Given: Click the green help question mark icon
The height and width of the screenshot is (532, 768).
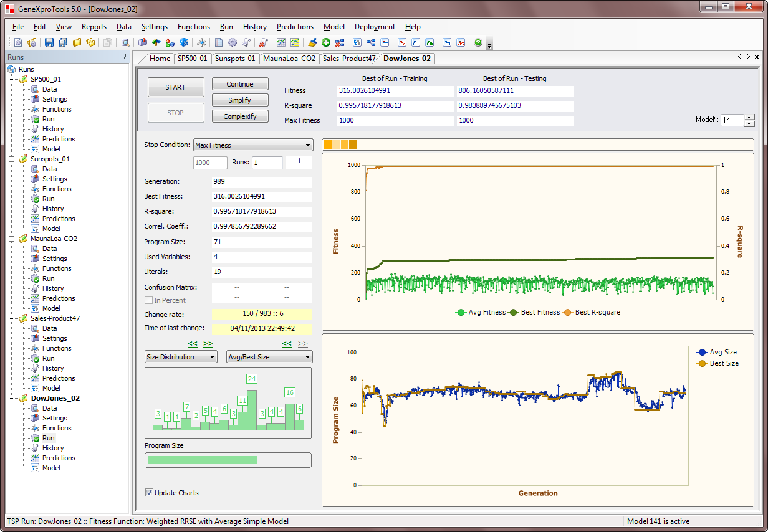Looking at the screenshot, I should pos(478,42).
